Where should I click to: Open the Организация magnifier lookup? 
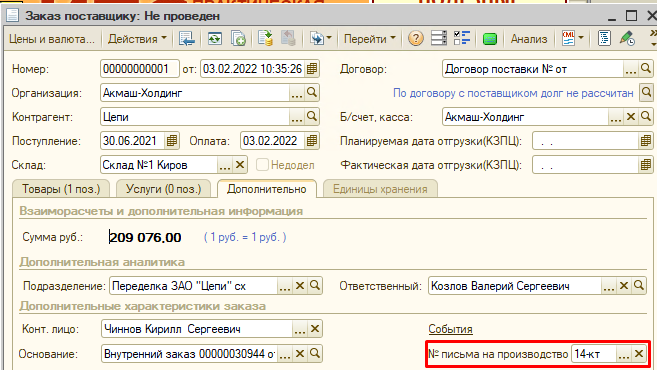tap(312, 93)
